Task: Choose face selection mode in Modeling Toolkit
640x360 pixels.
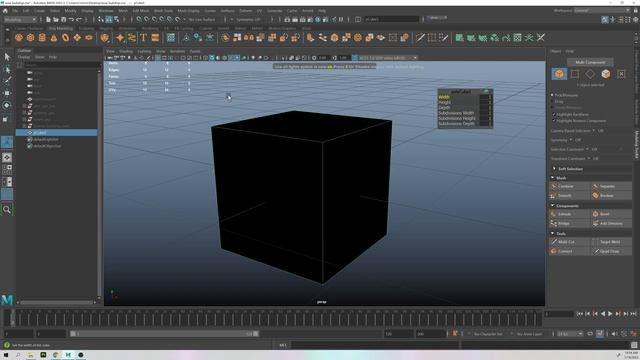Action: [x=606, y=74]
